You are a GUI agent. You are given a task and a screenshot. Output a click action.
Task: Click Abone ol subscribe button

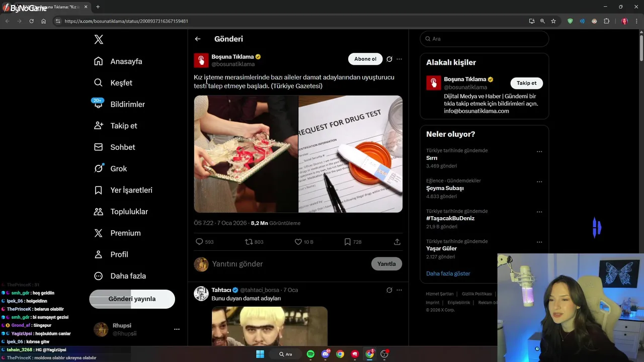coord(365,59)
